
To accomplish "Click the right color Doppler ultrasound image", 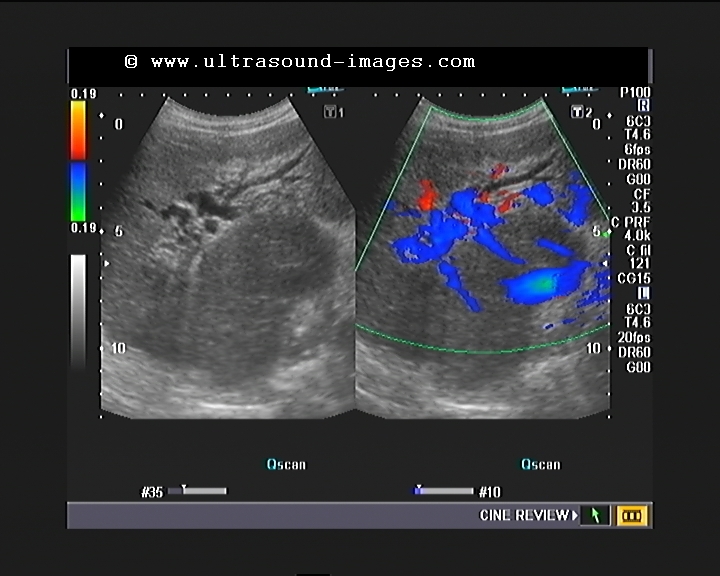I will tap(483, 257).
